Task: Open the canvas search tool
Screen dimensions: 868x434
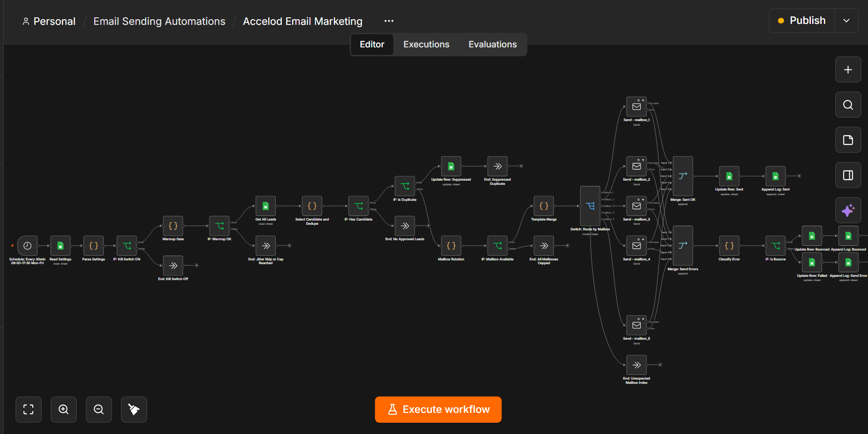Action: [x=848, y=105]
